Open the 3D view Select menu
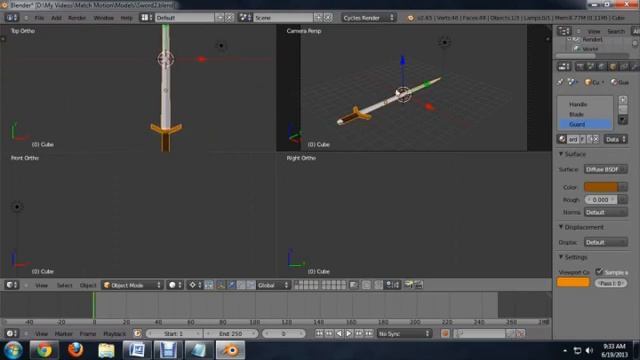The height and width of the screenshot is (360, 640). pyautogui.click(x=64, y=285)
